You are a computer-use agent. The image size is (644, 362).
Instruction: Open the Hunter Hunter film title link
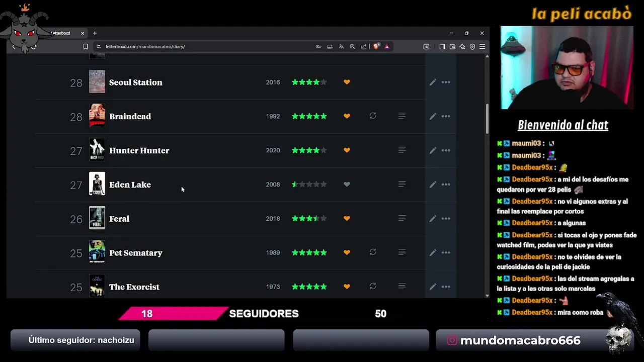(x=139, y=150)
